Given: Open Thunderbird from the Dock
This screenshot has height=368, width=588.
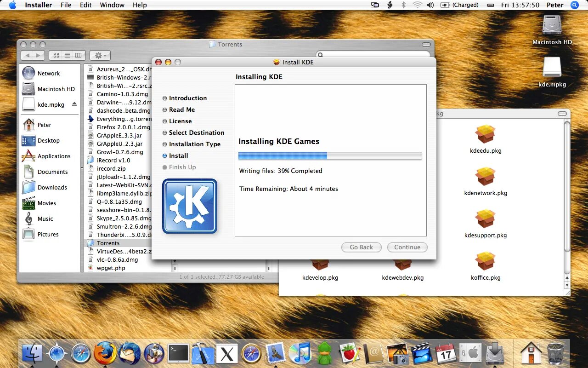Looking at the screenshot, I should [x=130, y=353].
